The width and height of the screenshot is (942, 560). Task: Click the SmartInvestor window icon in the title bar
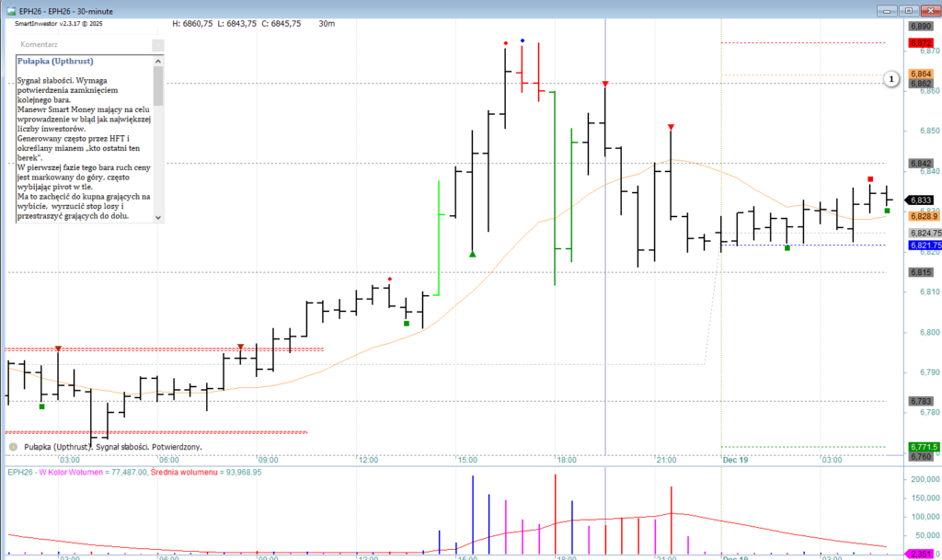coord(8,11)
